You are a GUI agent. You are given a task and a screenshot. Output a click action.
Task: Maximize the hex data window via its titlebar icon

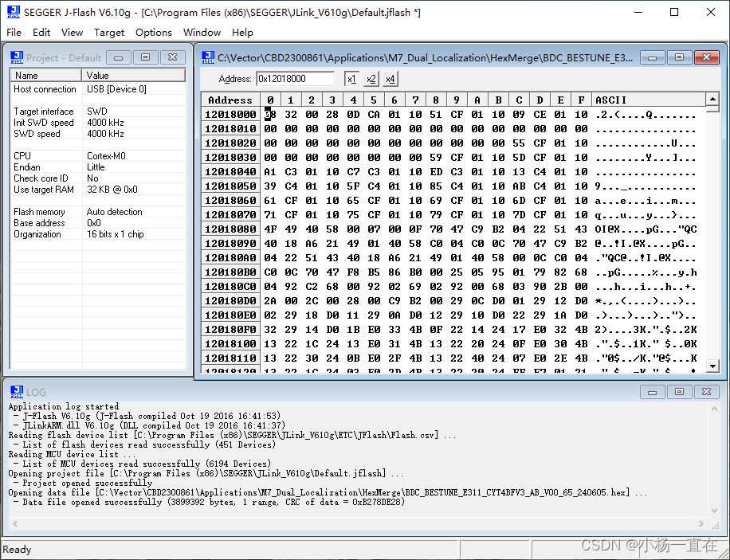coord(677,57)
